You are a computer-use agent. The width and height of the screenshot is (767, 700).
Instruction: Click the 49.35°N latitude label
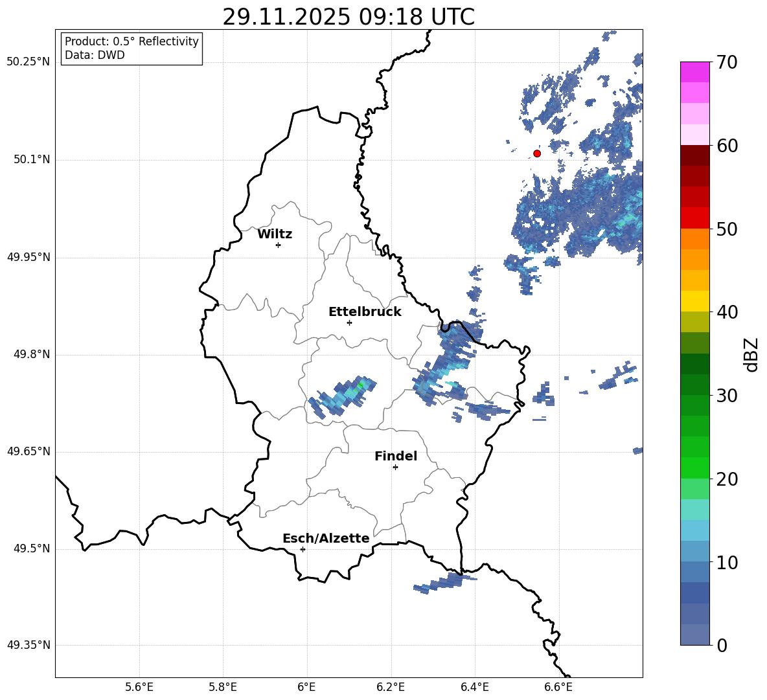point(29,645)
